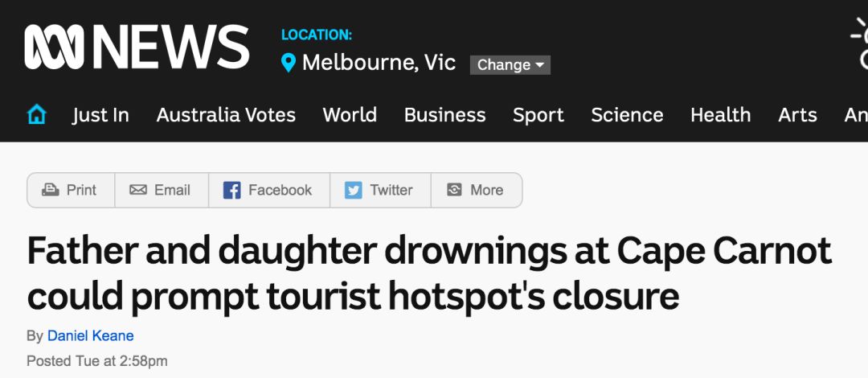Open the Health section
The width and height of the screenshot is (868, 378).
click(721, 115)
